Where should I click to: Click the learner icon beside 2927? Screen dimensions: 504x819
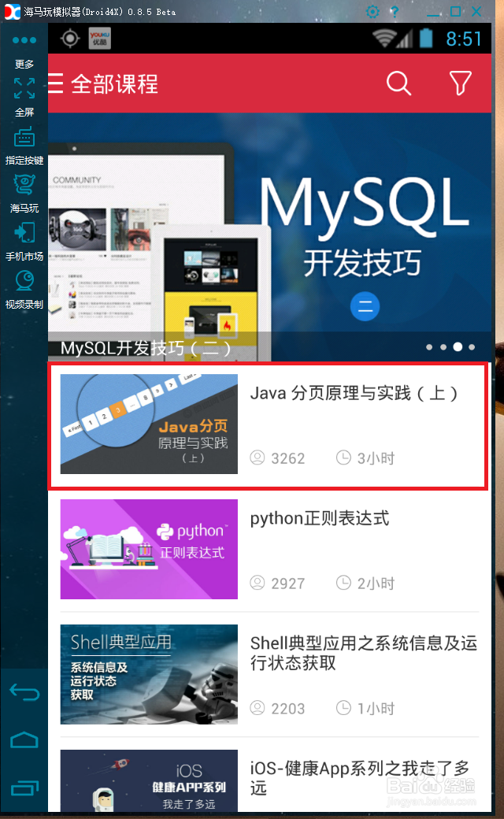pyautogui.click(x=258, y=583)
